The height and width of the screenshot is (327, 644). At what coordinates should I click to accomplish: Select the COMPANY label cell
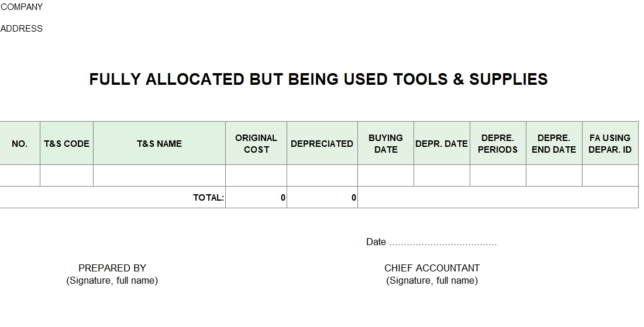click(x=22, y=7)
